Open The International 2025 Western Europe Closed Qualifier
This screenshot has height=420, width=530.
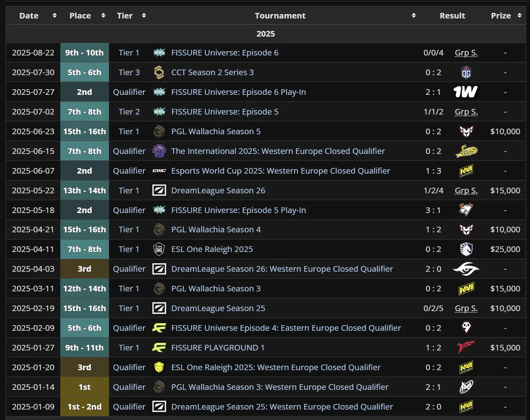[x=278, y=151]
